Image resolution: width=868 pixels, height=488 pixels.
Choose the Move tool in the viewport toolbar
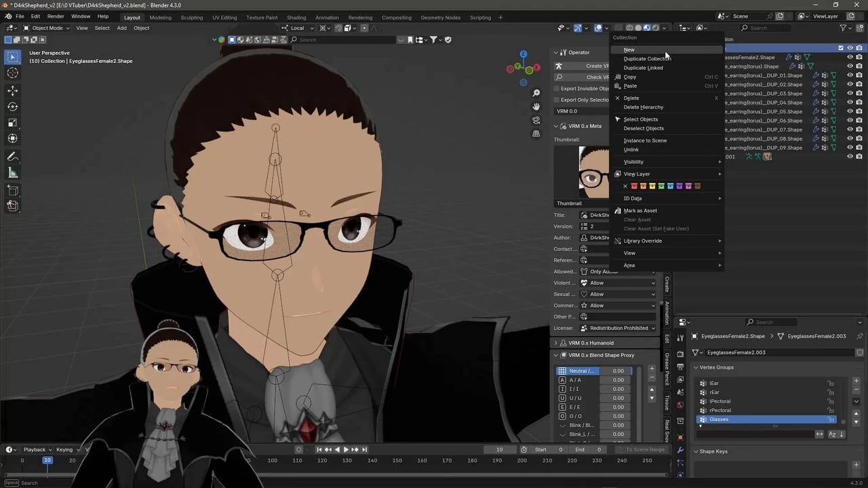pyautogui.click(x=12, y=90)
